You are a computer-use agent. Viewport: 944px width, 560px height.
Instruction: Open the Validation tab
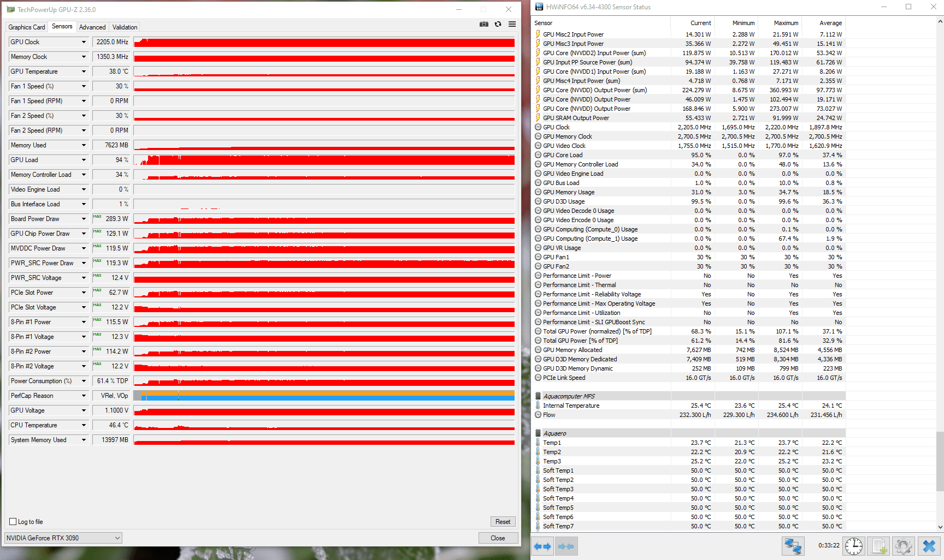click(125, 27)
